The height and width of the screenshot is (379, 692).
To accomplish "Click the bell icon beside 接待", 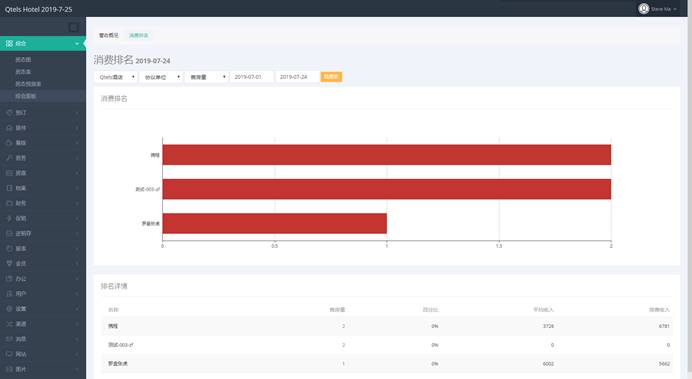I will [x=9, y=128].
